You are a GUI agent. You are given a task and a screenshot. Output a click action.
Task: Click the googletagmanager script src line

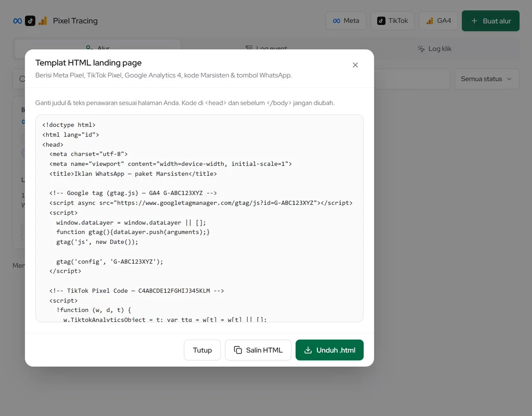point(201,203)
